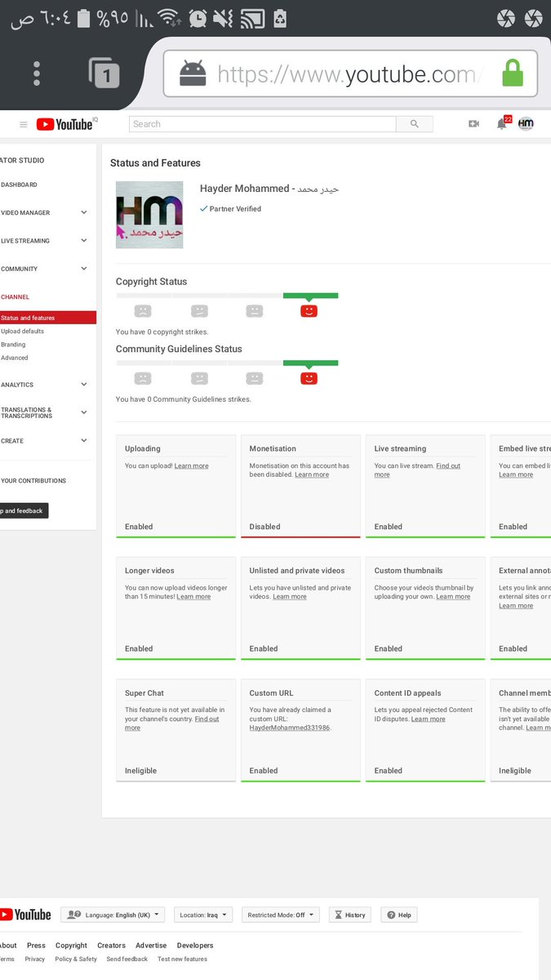This screenshot has height=980, width=551.
Task: Open the HayderMohammed331986 custom URL link
Action: pos(290,728)
